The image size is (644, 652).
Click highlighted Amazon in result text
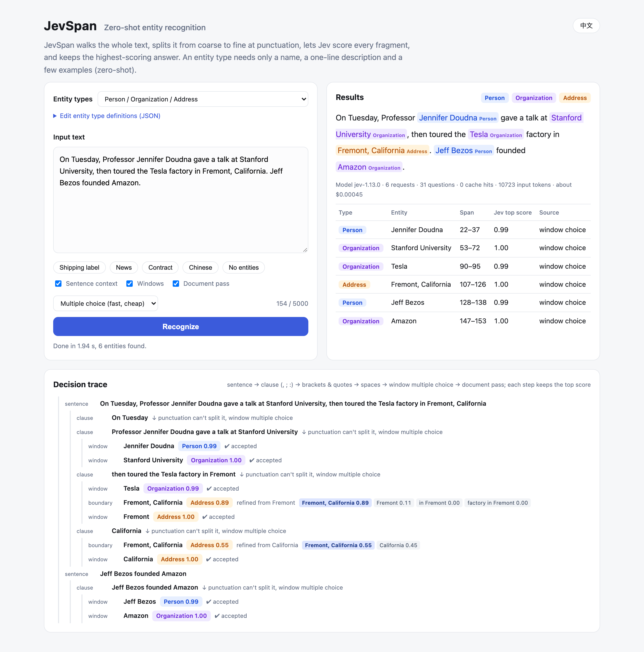[369, 167]
